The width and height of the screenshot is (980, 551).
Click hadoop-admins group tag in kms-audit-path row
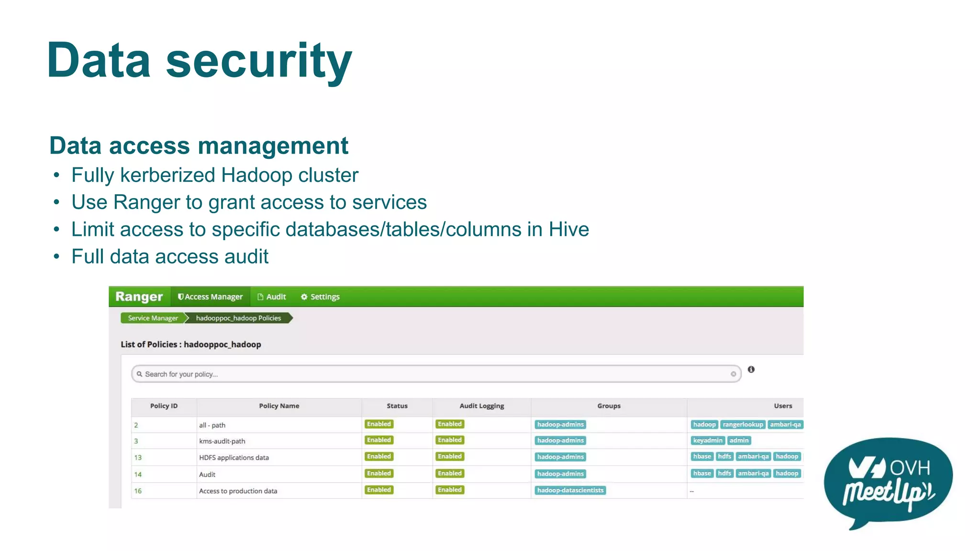click(x=560, y=441)
